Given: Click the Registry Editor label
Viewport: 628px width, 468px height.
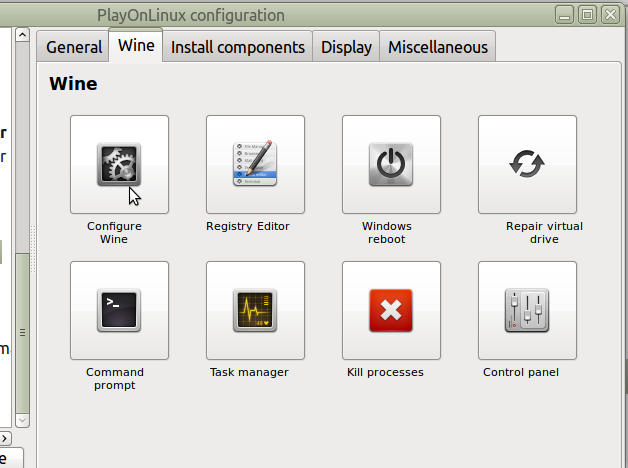Looking at the screenshot, I should click(x=248, y=226).
